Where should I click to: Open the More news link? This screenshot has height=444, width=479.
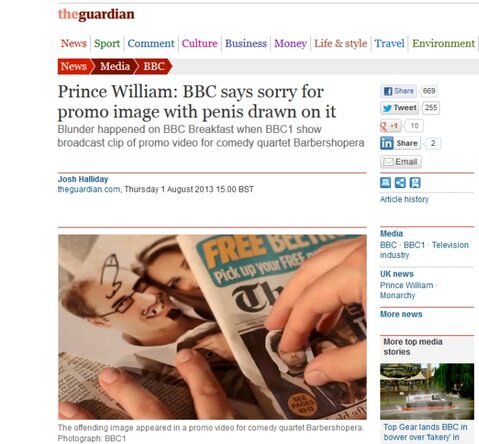[401, 314]
